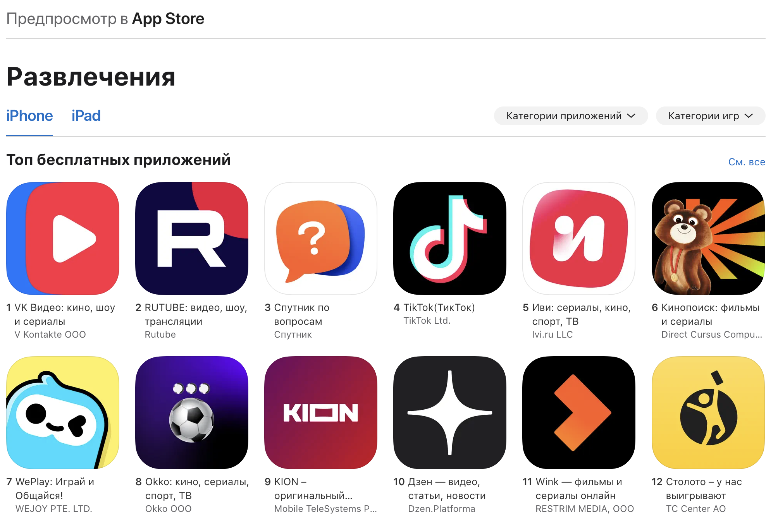Click the См. все link
This screenshot has height=532, width=778.
[747, 162]
